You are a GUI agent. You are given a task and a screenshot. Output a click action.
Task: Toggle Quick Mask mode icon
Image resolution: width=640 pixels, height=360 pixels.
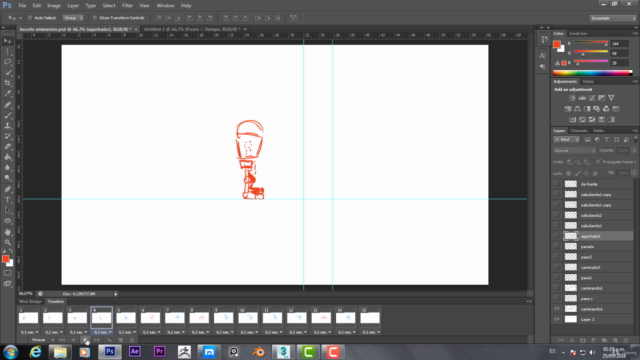click(x=7, y=273)
